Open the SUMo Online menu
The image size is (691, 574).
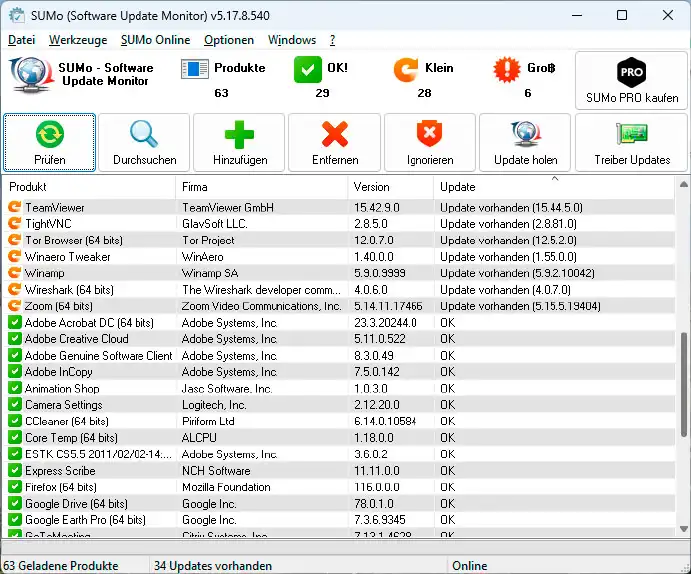click(x=155, y=40)
